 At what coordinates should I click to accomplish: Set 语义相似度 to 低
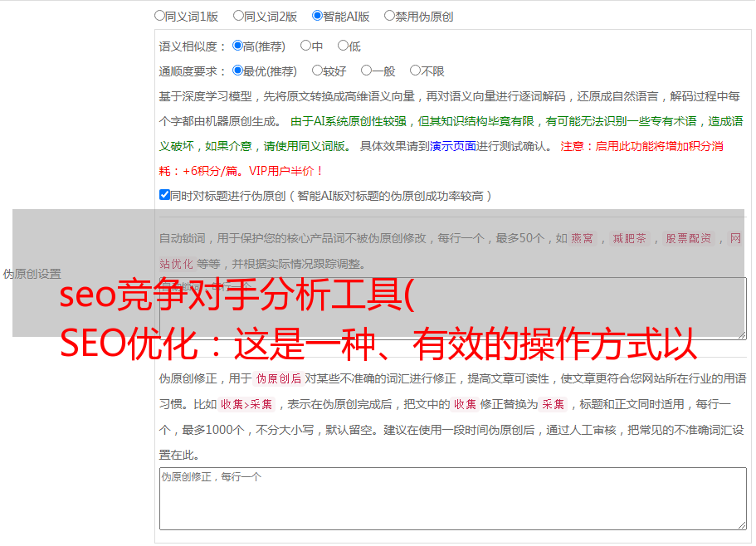pos(343,46)
